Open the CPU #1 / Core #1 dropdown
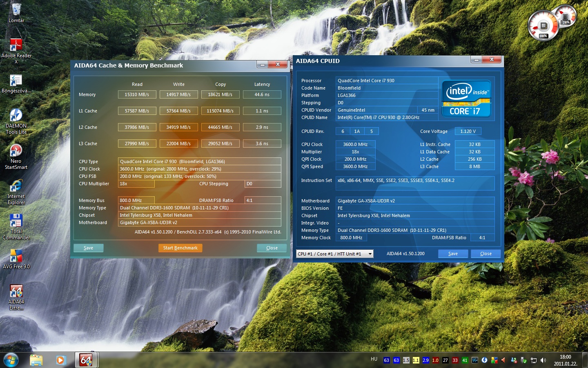The width and height of the screenshot is (588, 368). click(334, 254)
